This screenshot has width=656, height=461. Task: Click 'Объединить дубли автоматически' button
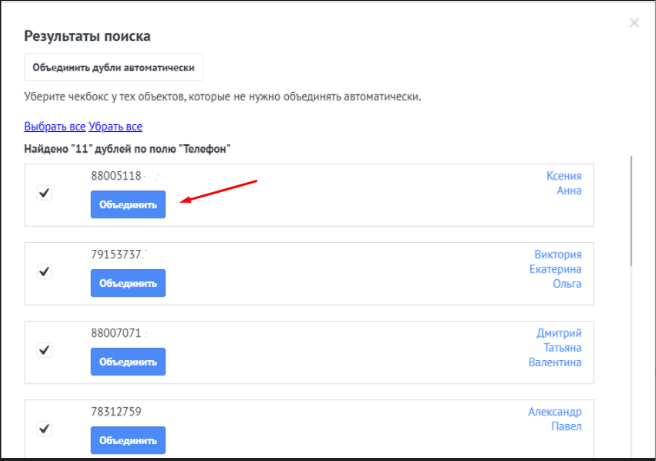point(113,67)
